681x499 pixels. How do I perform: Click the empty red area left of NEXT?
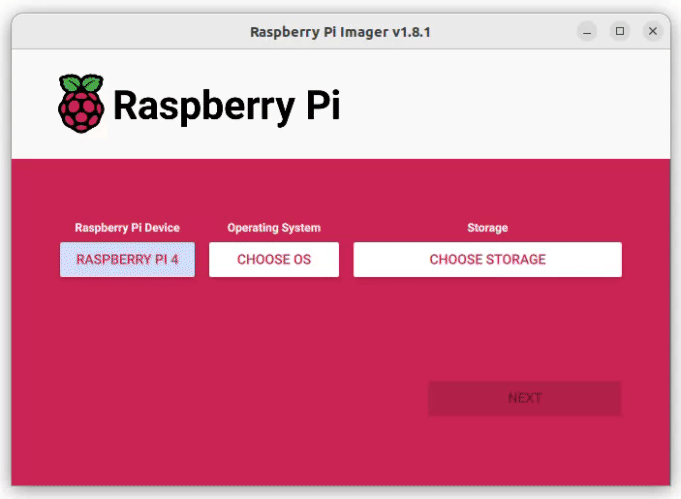tap(250, 398)
